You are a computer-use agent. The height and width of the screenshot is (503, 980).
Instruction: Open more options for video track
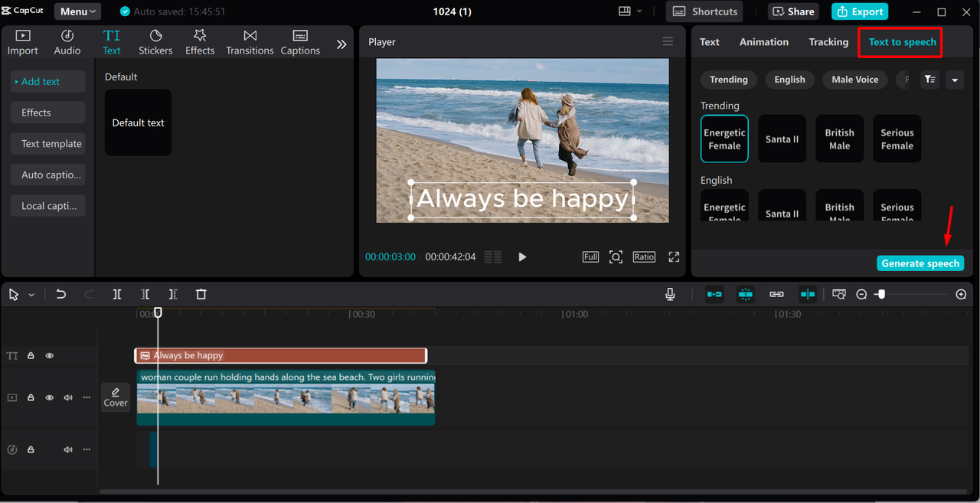(x=87, y=398)
